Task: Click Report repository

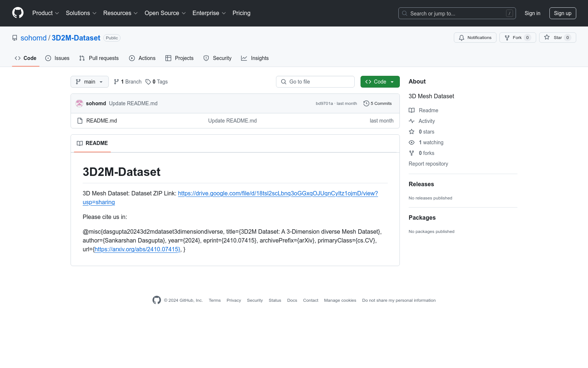Action: coord(428,164)
